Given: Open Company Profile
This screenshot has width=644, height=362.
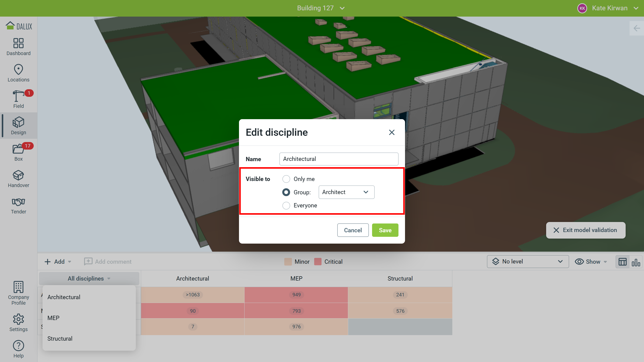Looking at the screenshot, I should [18, 293].
